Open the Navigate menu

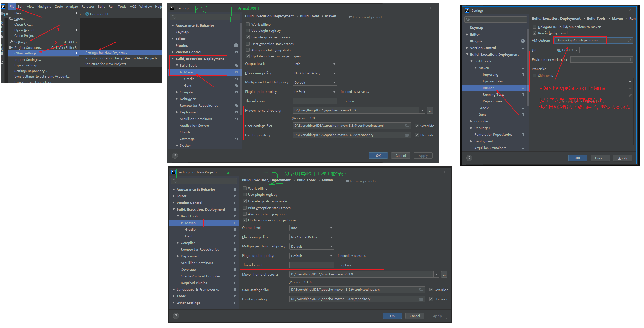coord(44,7)
